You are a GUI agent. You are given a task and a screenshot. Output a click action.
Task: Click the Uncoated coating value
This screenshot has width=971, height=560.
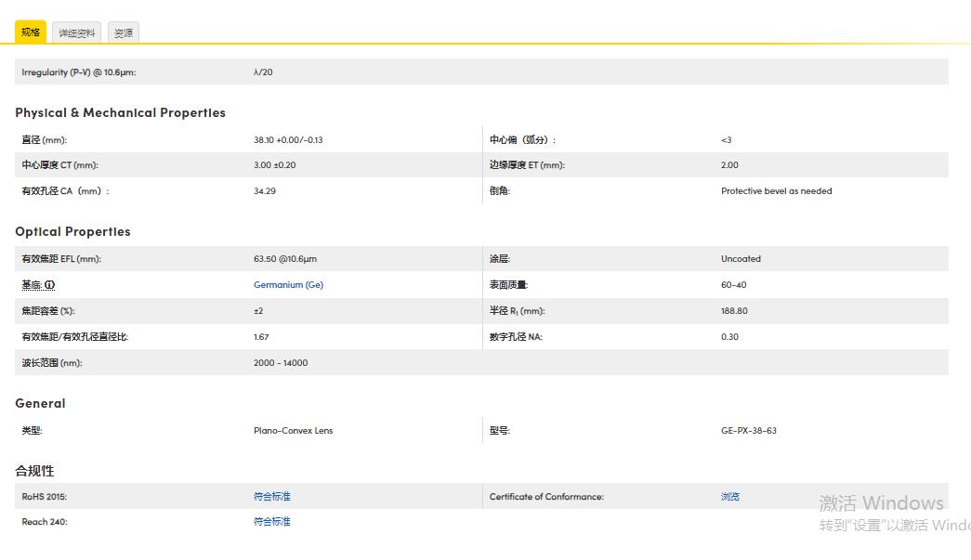(741, 259)
